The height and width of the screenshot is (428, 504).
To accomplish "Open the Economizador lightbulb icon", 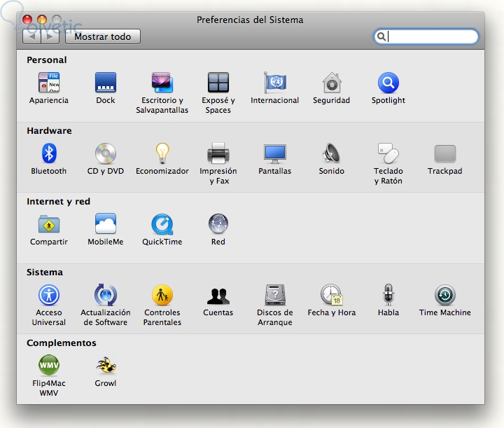I will 162,153.
